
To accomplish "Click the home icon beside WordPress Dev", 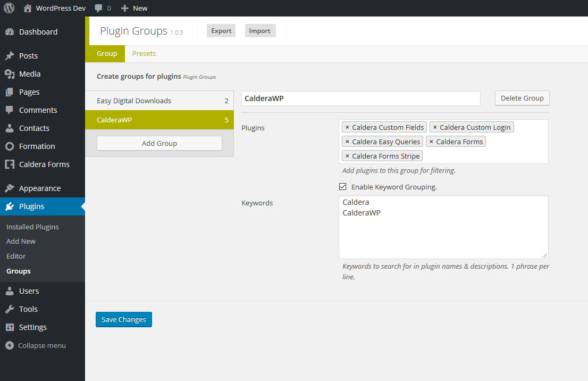I will point(27,8).
